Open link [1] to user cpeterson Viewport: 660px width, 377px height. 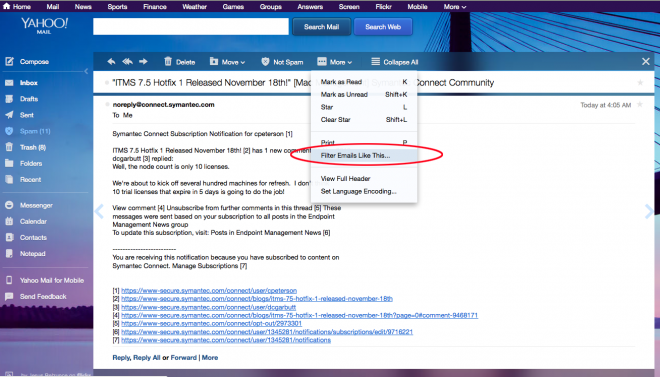[209, 290]
